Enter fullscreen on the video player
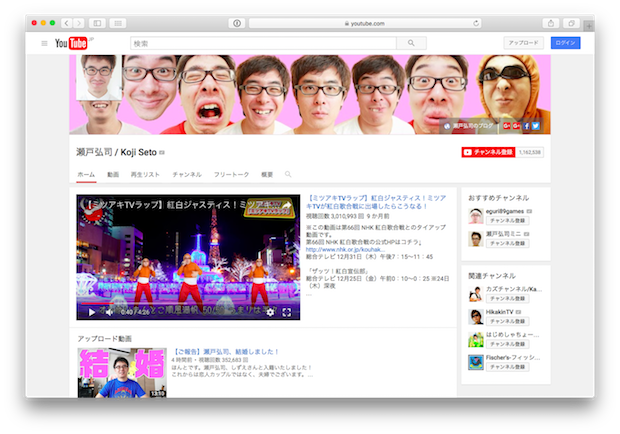This screenshot has width=620, height=434. coord(287,312)
